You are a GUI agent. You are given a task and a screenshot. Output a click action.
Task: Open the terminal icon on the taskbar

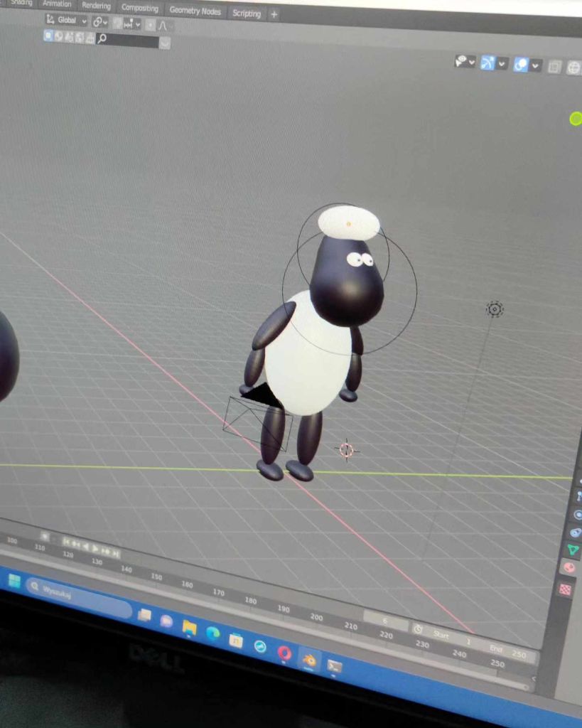[x=335, y=666]
